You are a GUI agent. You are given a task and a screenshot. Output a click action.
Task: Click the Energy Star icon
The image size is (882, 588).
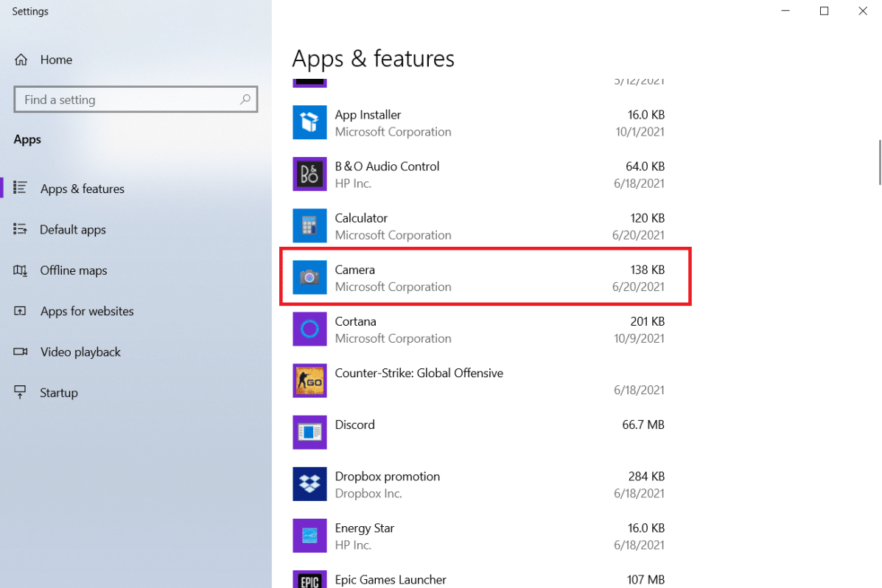[x=309, y=536]
